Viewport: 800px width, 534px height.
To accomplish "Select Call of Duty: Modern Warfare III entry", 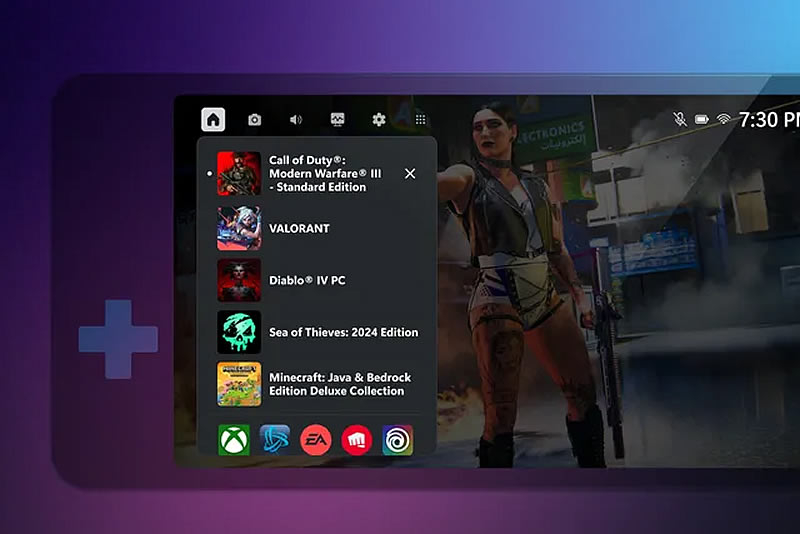I will [x=317, y=174].
